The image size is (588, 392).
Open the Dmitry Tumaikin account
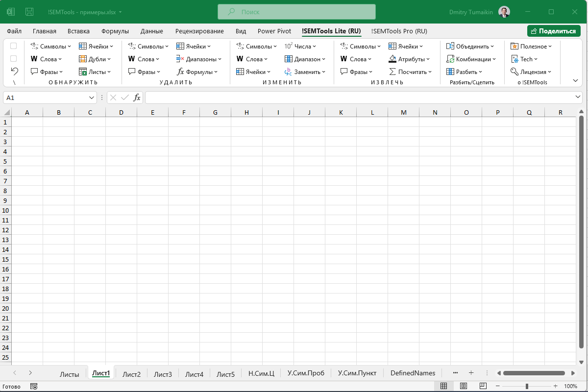tap(479, 12)
